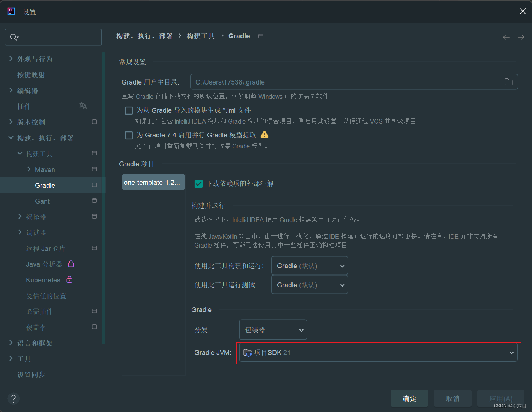The width and height of the screenshot is (532, 412).
Task: Click 应用(A) button
Action: pyautogui.click(x=501, y=398)
